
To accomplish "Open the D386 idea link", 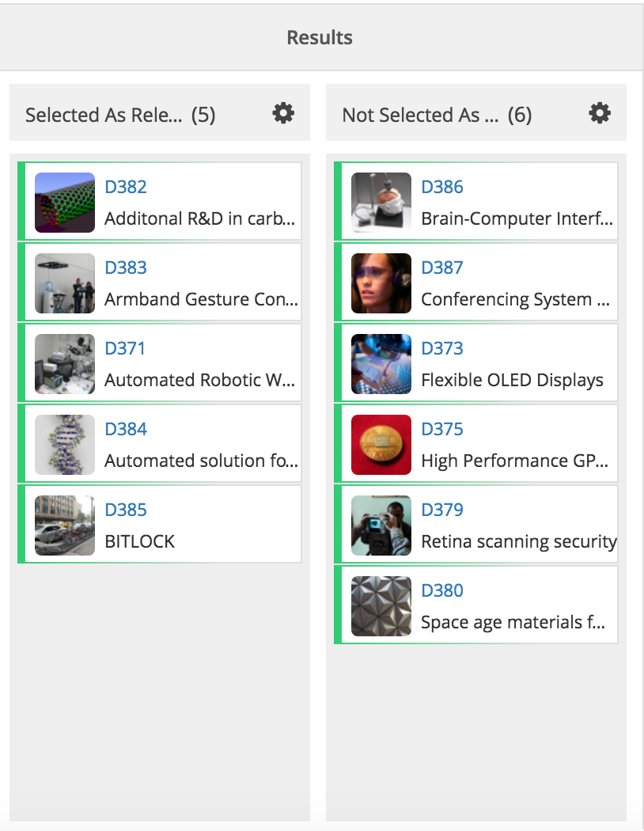I will [x=441, y=187].
